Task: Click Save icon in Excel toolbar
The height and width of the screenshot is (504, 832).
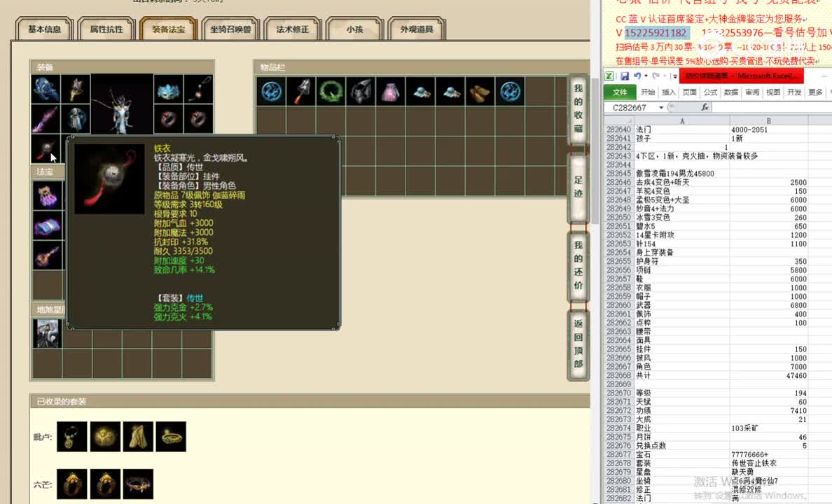Action: click(625, 76)
